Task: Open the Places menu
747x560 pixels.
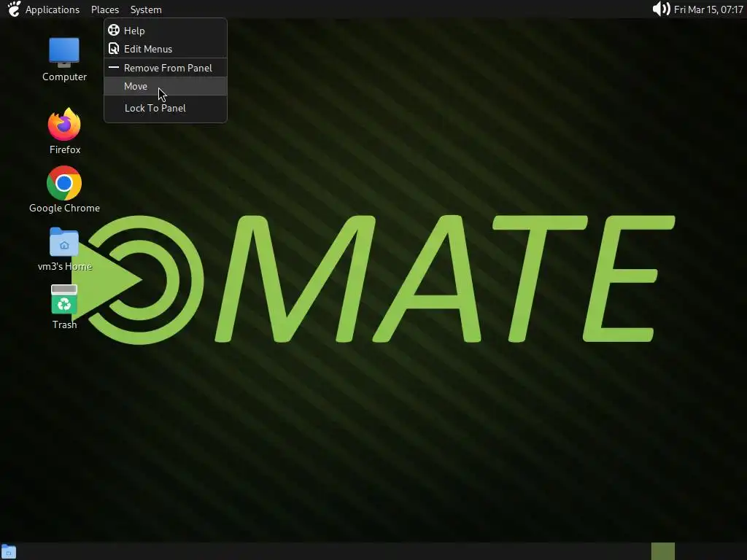Action: click(105, 9)
